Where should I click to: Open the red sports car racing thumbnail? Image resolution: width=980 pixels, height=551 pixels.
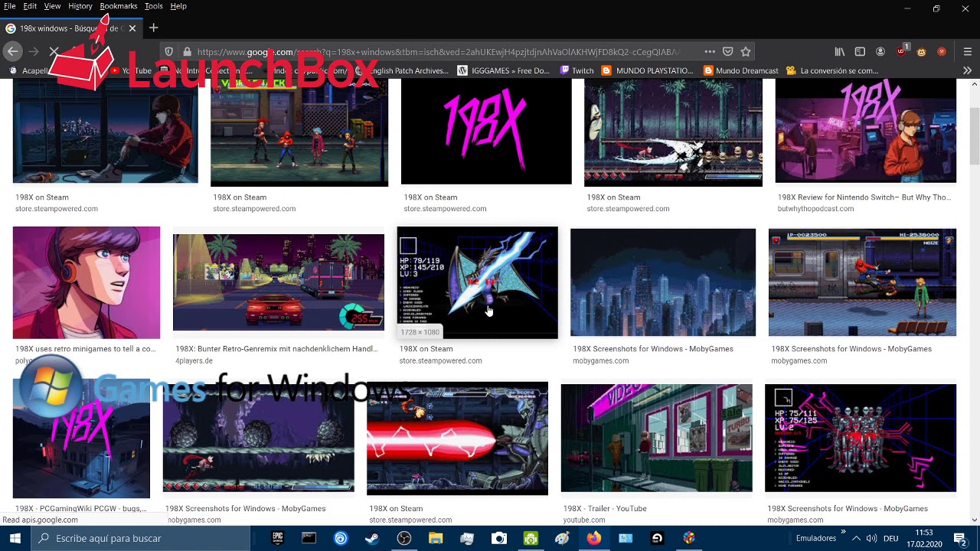click(279, 282)
